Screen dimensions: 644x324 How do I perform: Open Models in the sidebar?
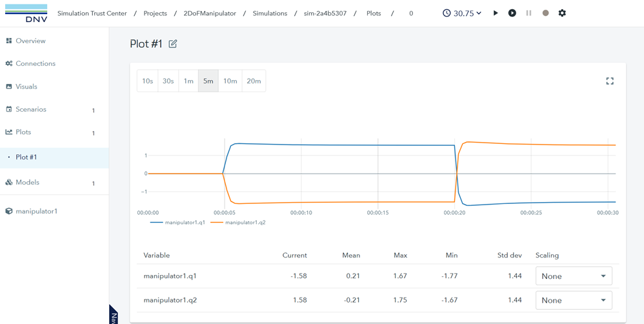click(x=54, y=182)
